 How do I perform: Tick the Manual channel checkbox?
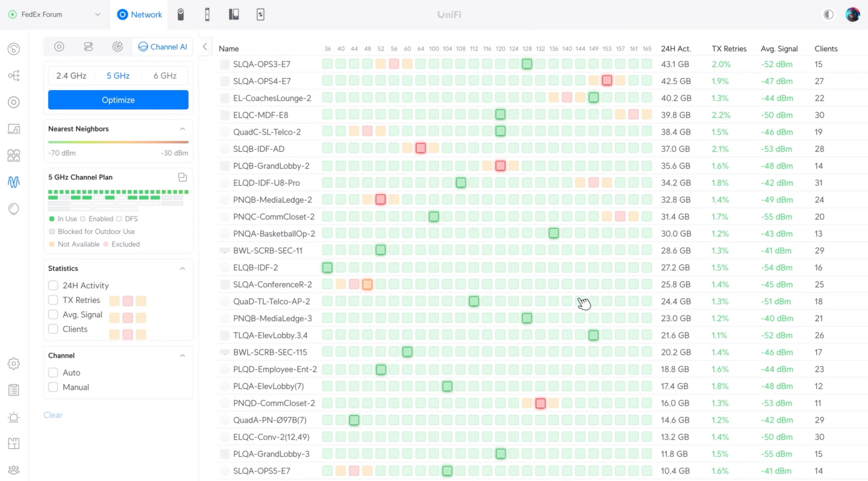point(53,387)
